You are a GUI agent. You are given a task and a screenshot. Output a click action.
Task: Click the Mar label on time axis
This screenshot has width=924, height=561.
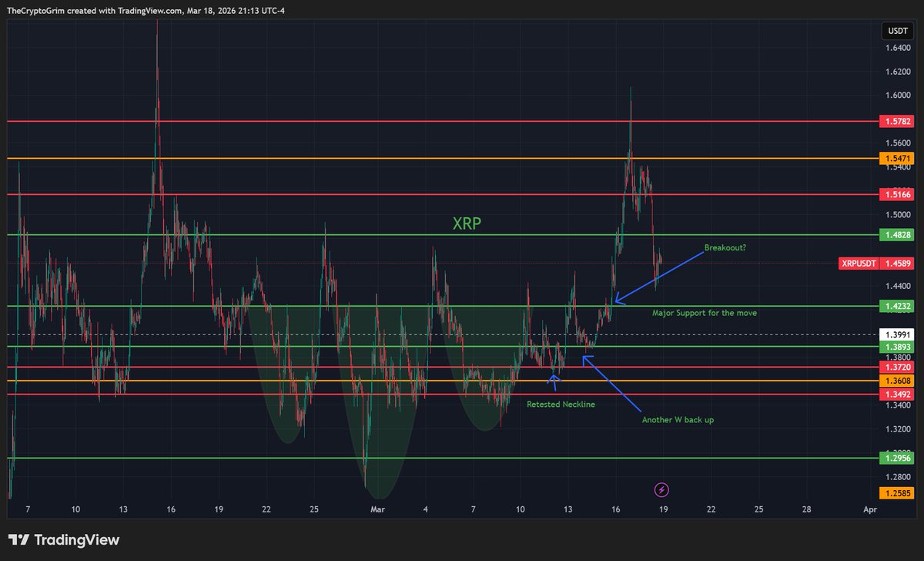click(377, 509)
